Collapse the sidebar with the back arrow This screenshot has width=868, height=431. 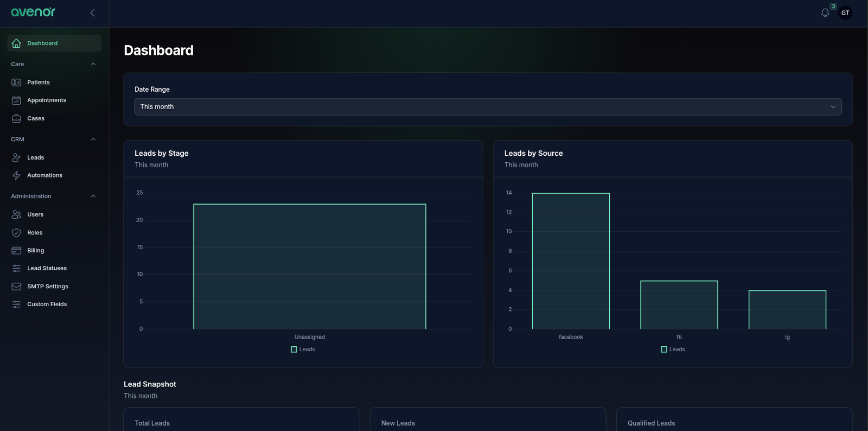coord(92,12)
